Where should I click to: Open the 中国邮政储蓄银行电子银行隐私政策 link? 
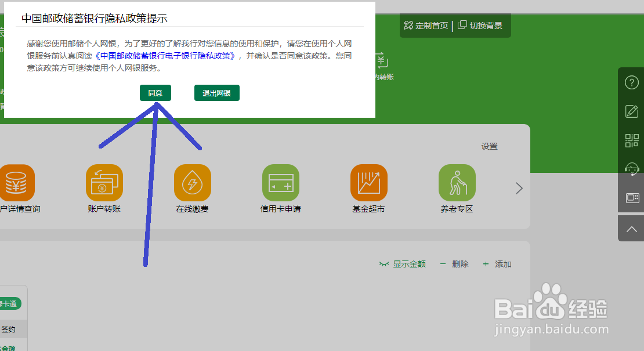pyautogui.click(x=166, y=56)
